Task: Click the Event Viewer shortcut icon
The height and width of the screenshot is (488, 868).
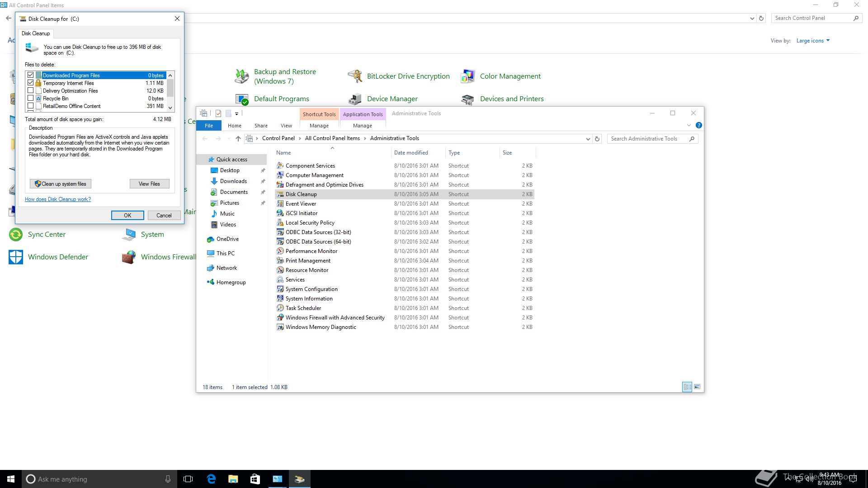Action: click(x=280, y=204)
